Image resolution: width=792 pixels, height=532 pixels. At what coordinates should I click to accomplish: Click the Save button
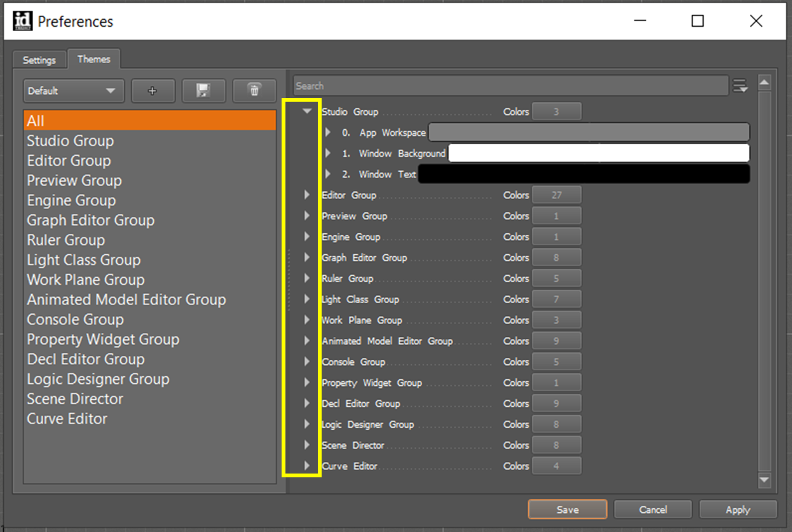(568, 510)
